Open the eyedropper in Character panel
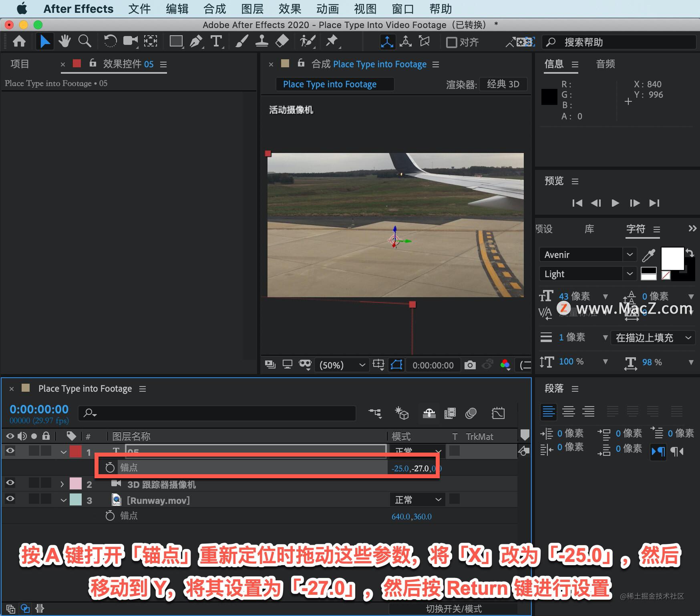The image size is (700, 616). [649, 255]
